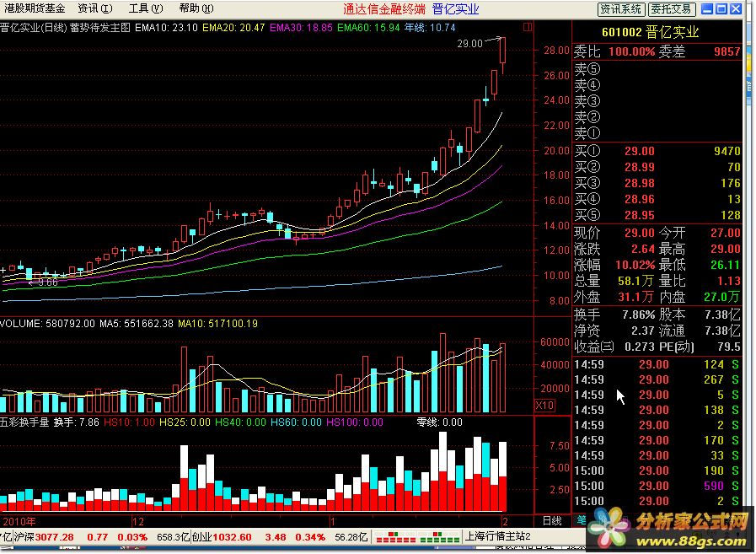
Task: Select the 买① 29.00 bid row
Action: click(657, 151)
